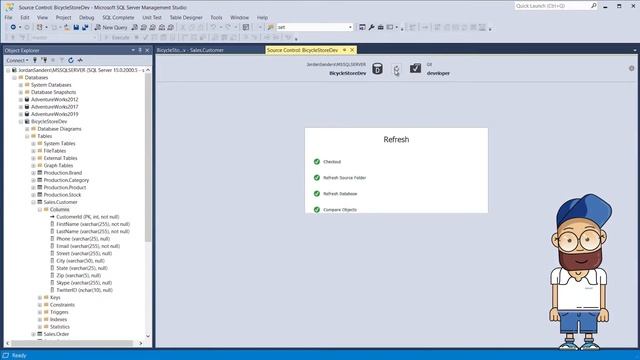Click the New Query button
The width and height of the screenshot is (640, 360).
click(x=111, y=27)
